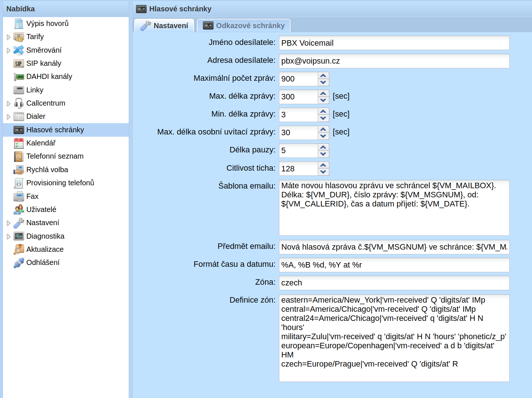
Task: Click the Kalendář calendar icon
Action: click(x=19, y=143)
